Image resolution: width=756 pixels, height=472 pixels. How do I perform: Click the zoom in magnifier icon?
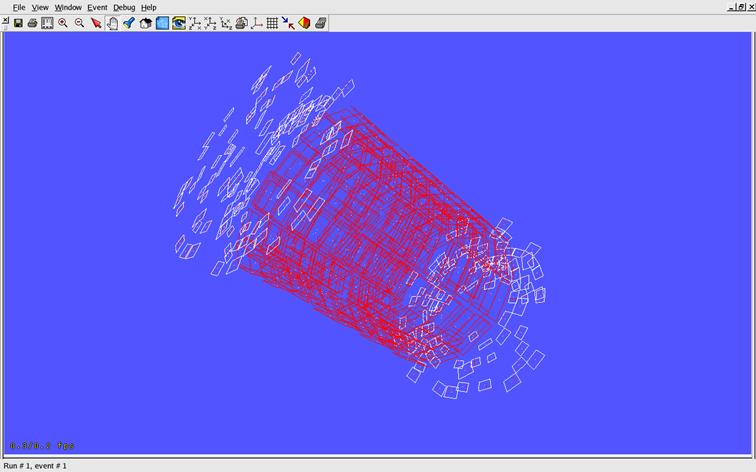63,23
